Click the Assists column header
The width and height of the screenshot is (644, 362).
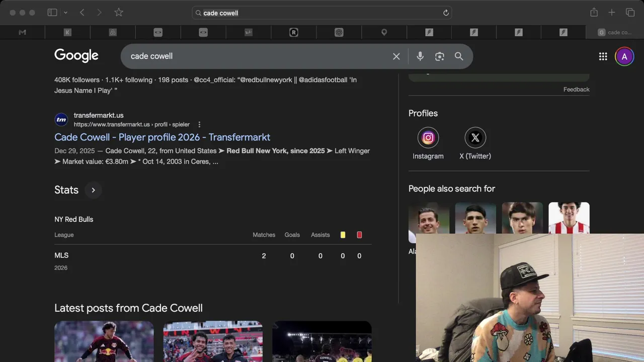click(x=320, y=235)
